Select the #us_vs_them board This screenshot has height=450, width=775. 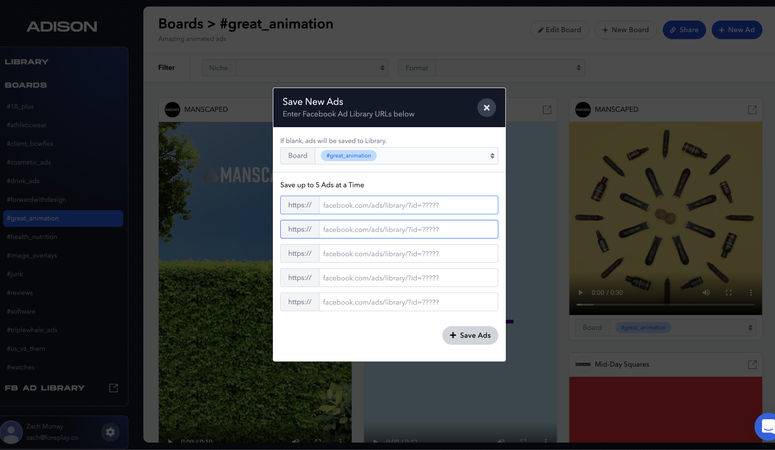pos(26,349)
